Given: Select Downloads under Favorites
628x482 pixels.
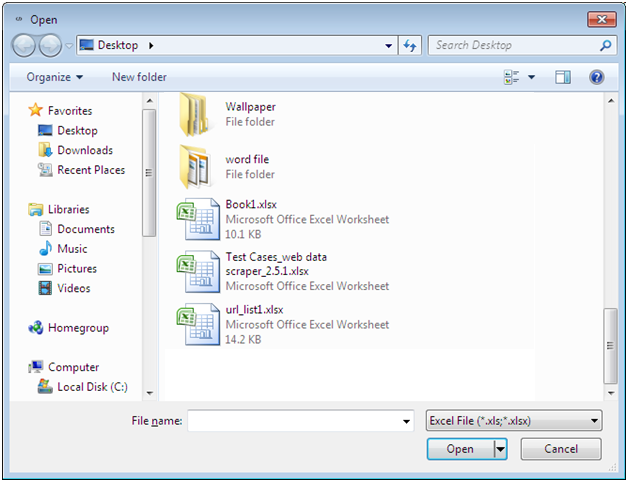Looking at the screenshot, I should click(x=85, y=150).
